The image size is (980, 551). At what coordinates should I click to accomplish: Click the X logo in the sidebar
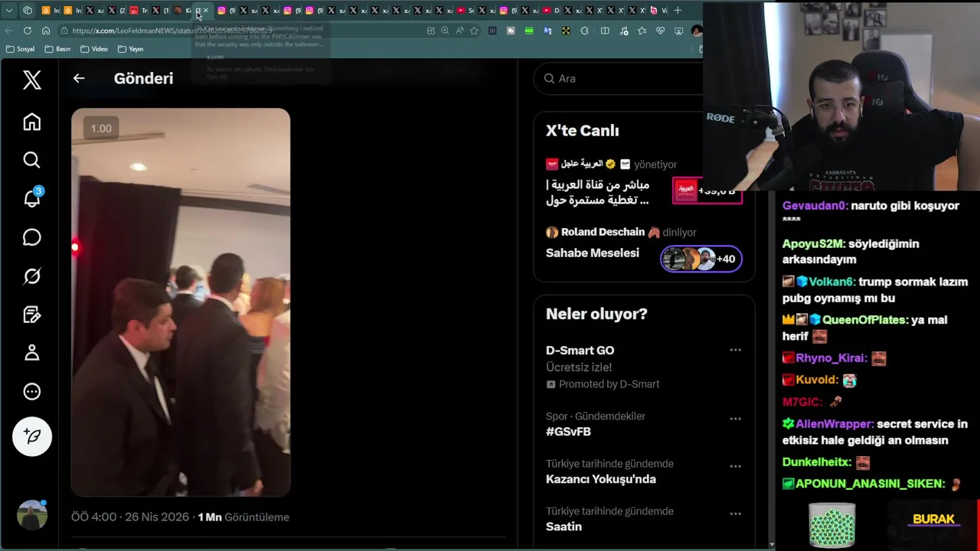coord(31,80)
